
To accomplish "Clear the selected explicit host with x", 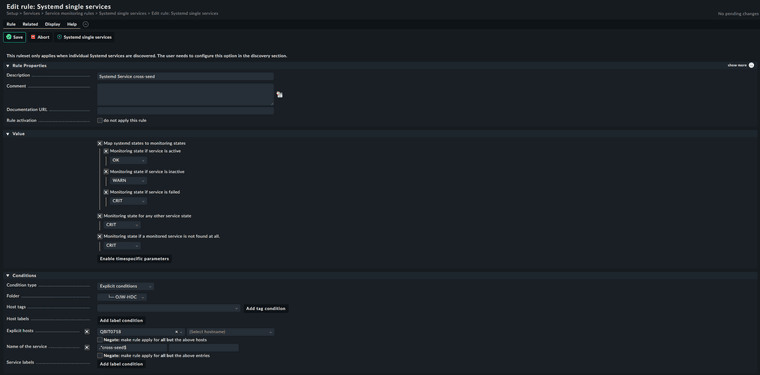I will [x=176, y=332].
